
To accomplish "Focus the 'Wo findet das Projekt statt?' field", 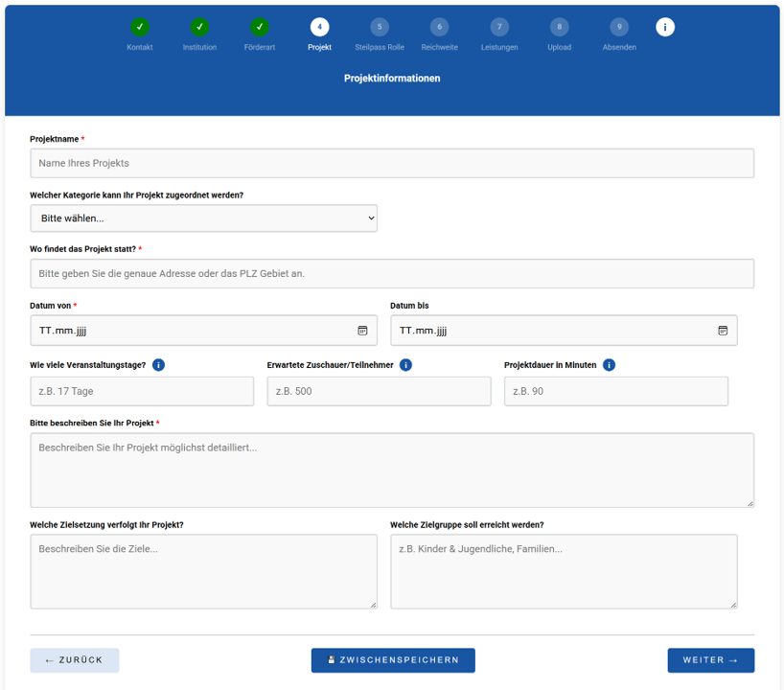I will click(x=392, y=273).
